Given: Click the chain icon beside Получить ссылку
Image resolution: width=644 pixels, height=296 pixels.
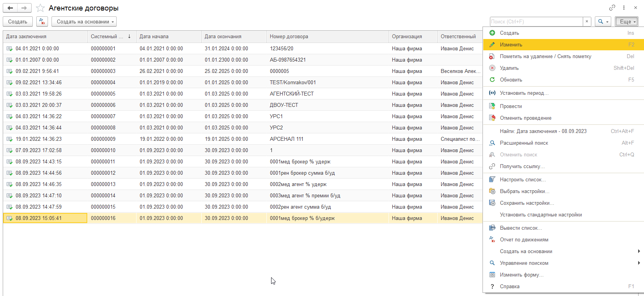Looking at the screenshot, I should click(492, 166).
